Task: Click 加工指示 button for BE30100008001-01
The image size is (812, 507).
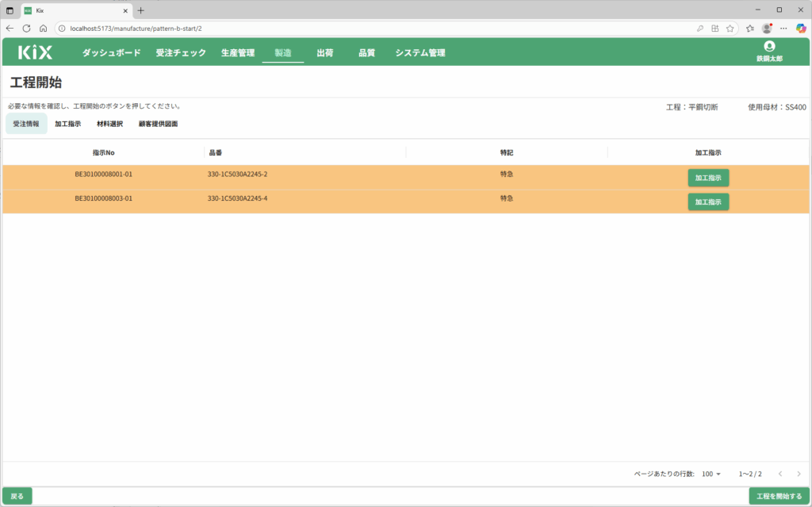Action: click(x=708, y=178)
